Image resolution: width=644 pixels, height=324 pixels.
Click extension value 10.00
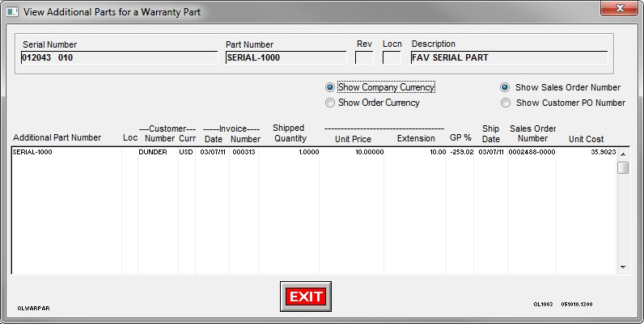[438, 152]
